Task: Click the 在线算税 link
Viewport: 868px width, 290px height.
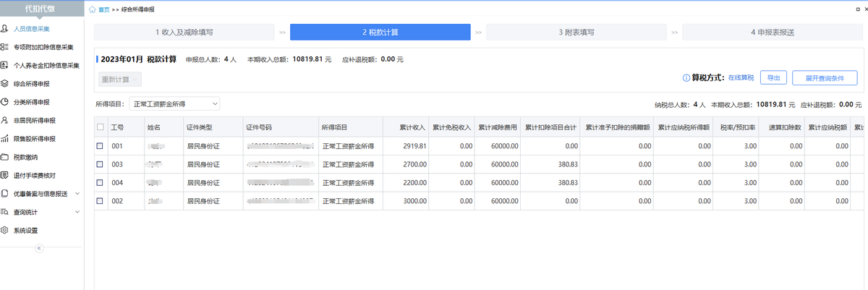Action: pyautogui.click(x=741, y=78)
